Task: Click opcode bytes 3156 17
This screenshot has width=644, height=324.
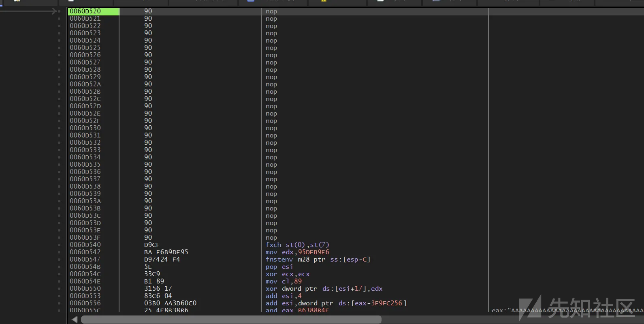Action: [158, 289]
